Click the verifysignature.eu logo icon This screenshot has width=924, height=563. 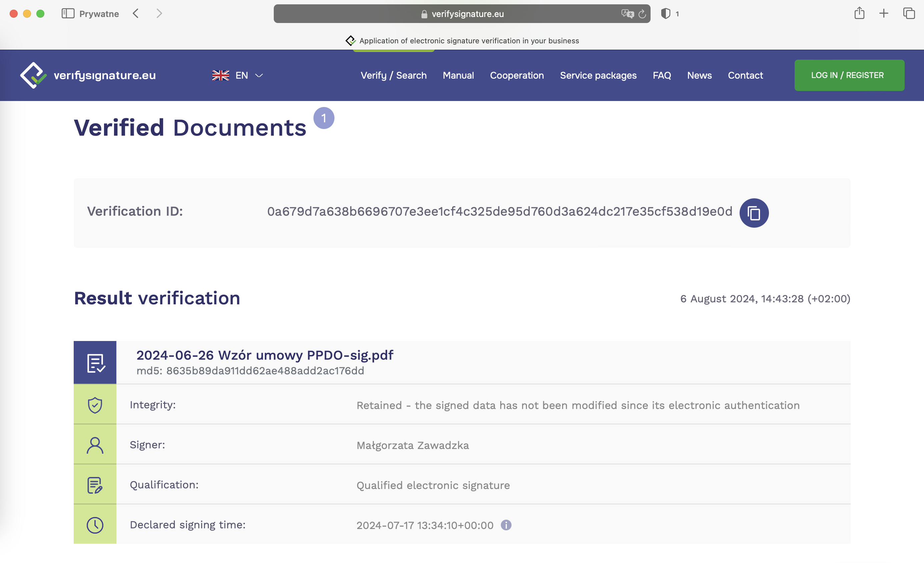point(34,75)
